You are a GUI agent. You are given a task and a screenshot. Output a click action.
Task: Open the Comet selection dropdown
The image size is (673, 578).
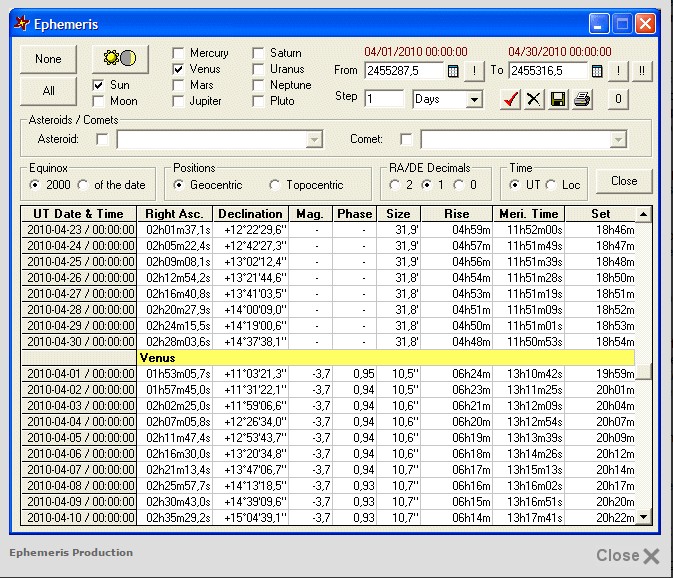click(618, 139)
